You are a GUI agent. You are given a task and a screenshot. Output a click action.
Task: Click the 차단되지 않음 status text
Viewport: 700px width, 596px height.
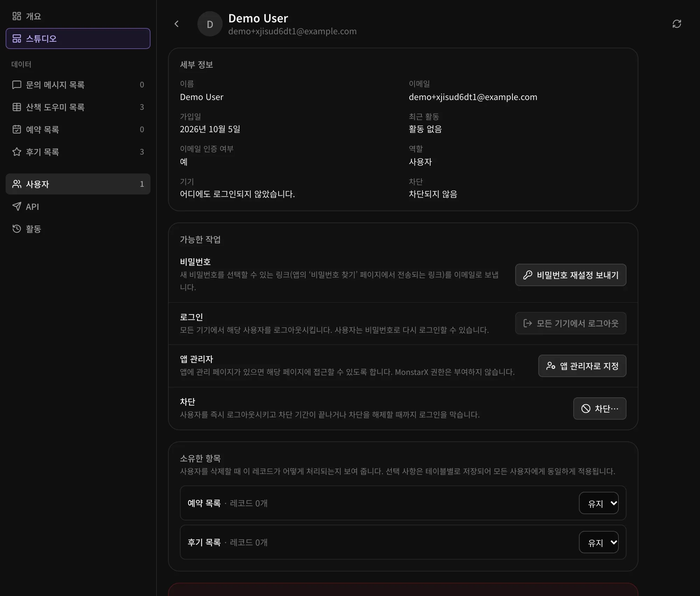click(x=433, y=194)
